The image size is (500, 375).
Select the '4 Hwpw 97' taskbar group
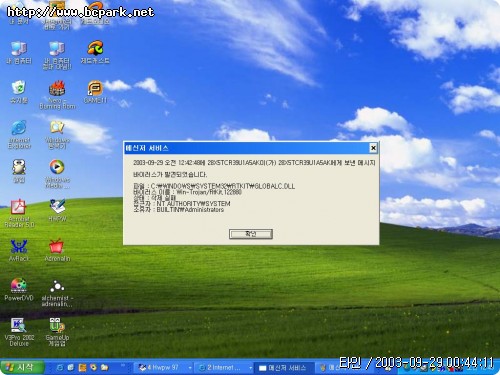(x=162, y=367)
